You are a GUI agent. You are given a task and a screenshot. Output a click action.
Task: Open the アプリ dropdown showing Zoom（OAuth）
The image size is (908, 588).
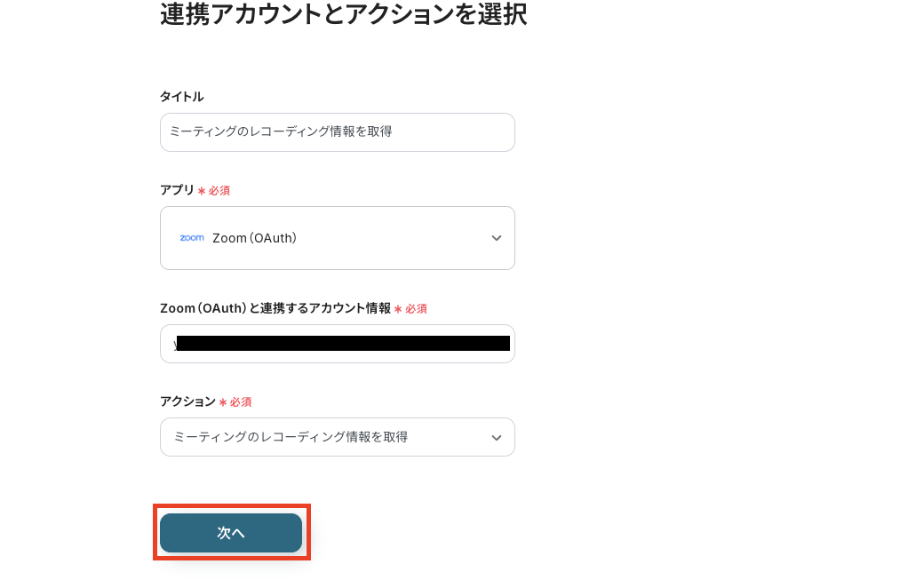coord(338,237)
